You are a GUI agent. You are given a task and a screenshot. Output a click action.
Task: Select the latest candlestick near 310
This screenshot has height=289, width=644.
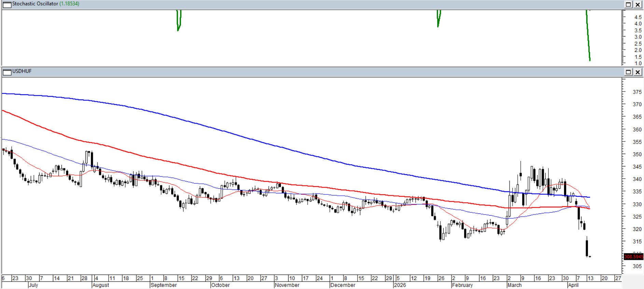pyautogui.click(x=587, y=248)
